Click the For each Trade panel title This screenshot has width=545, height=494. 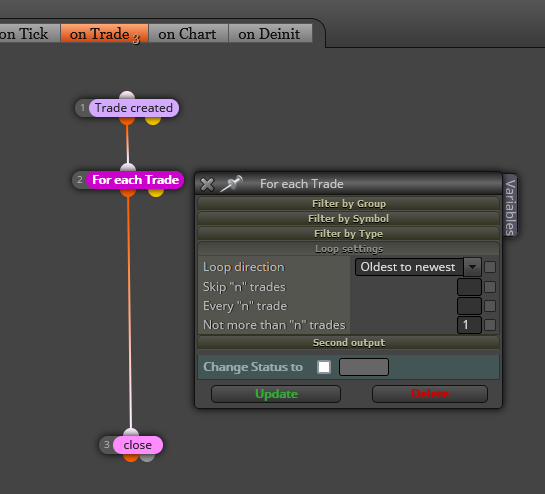[302, 184]
